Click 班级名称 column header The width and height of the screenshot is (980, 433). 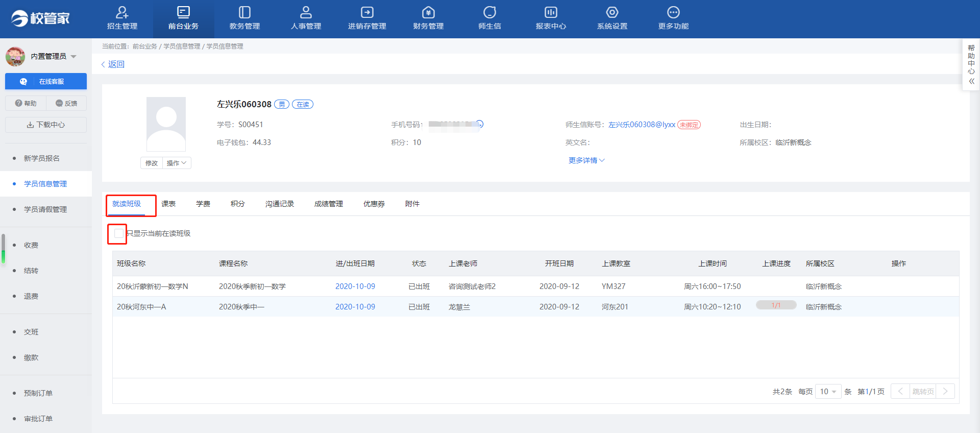(131, 263)
